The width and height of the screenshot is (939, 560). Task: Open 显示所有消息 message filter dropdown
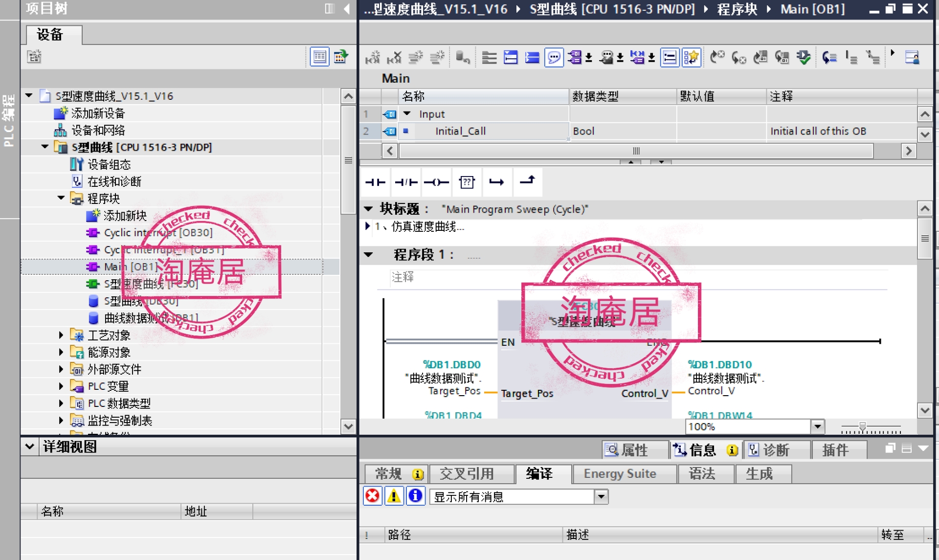pos(601,497)
